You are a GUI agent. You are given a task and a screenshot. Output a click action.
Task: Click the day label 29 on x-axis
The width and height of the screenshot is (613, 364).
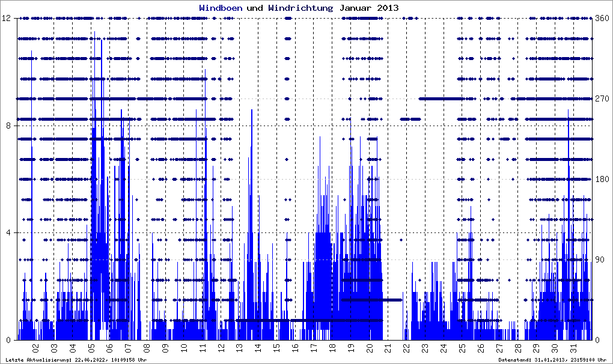pyautogui.click(x=536, y=348)
